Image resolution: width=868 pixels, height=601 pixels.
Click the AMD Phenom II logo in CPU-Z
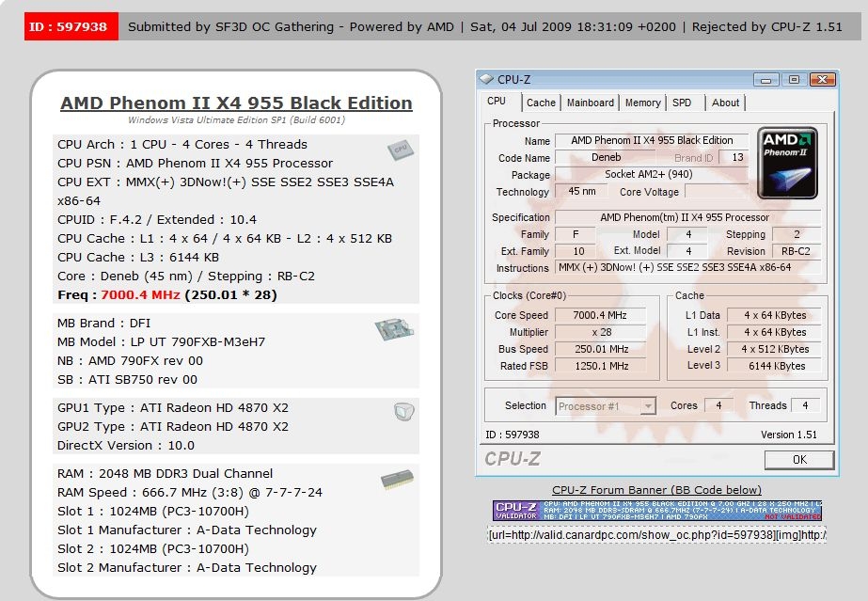tap(787, 162)
